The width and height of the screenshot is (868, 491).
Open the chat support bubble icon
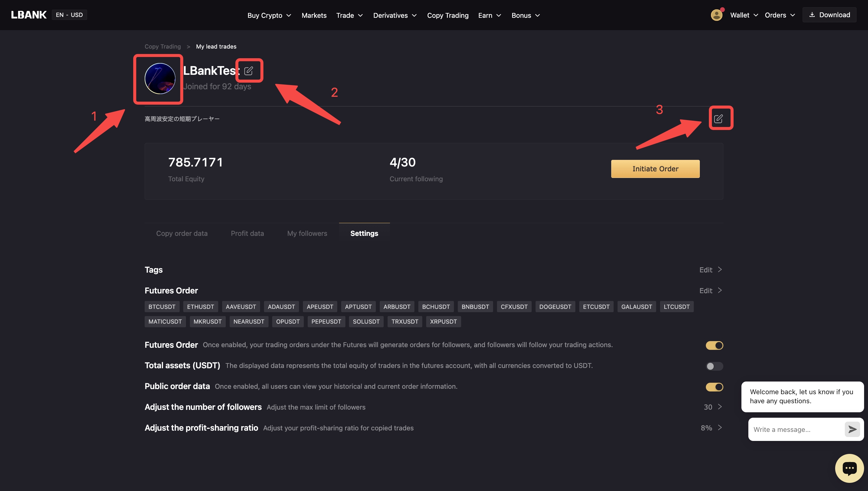[849, 468]
